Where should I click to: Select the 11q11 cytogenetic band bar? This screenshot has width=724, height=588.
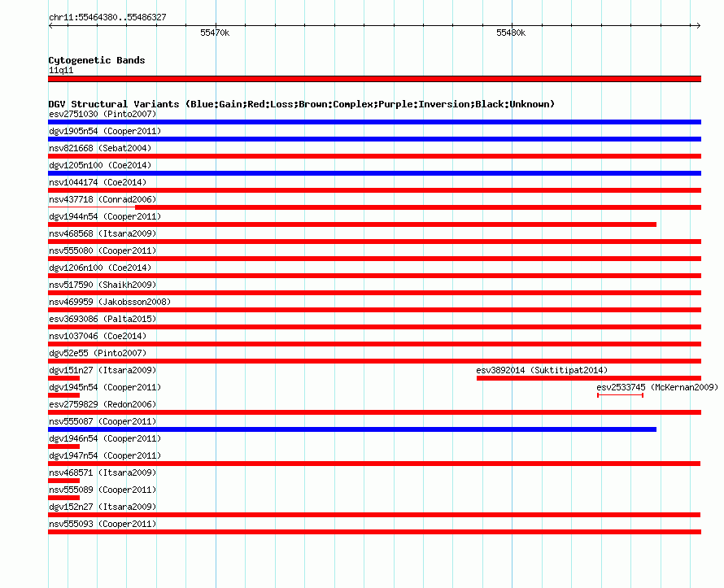(x=374, y=79)
